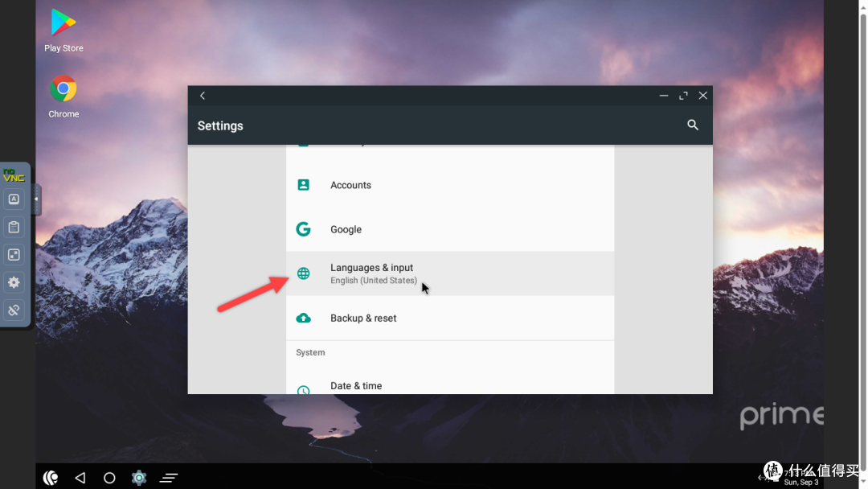Click the Settings title text
Image resolution: width=868 pixels, height=489 pixels.
(x=220, y=125)
